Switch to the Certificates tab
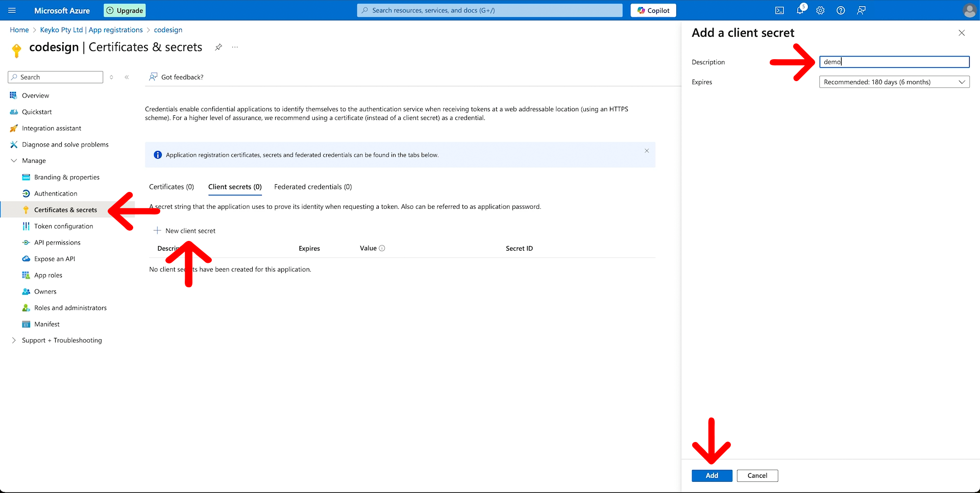The height and width of the screenshot is (493, 980). 171,187
